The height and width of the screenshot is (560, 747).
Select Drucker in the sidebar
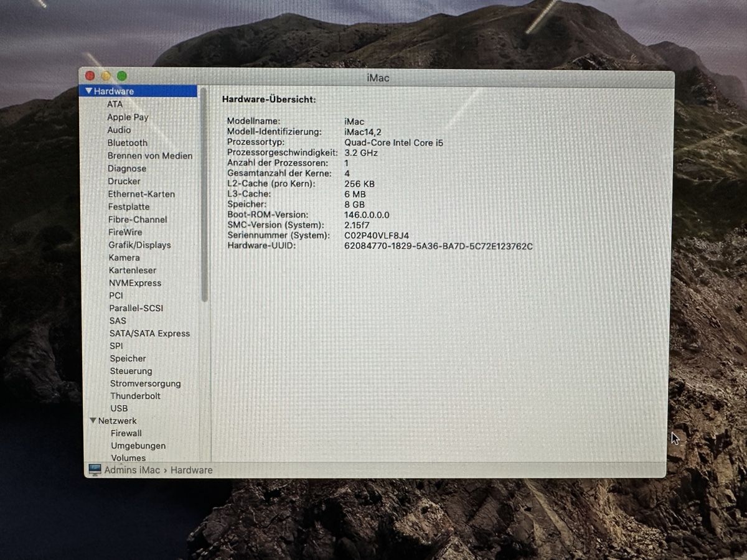124,181
